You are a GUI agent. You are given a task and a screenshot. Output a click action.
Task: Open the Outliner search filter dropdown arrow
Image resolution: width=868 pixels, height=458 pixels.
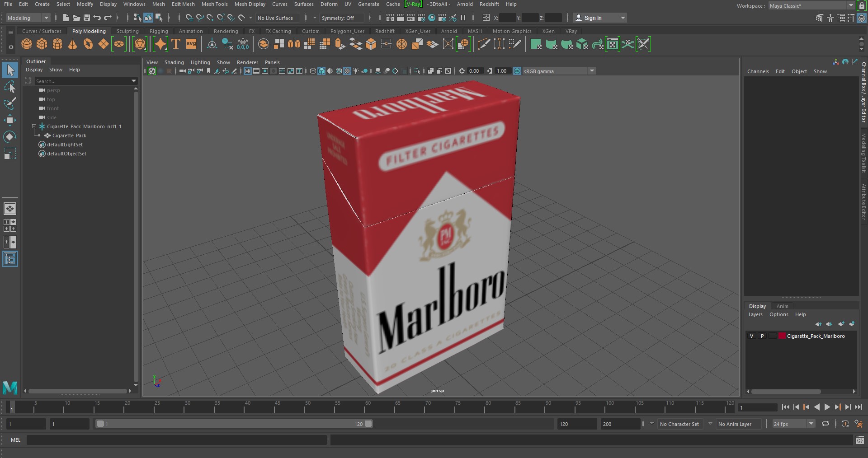[x=134, y=81]
